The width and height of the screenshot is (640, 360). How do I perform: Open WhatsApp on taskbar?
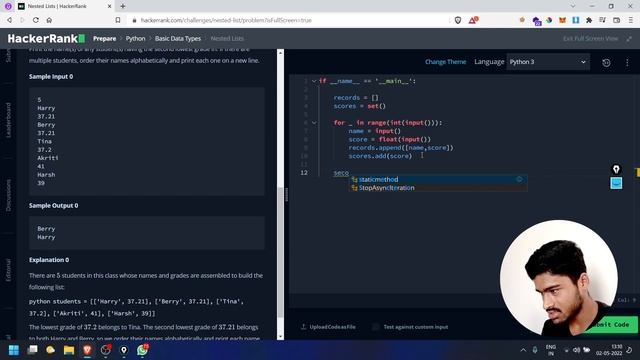click(x=142, y=350)
